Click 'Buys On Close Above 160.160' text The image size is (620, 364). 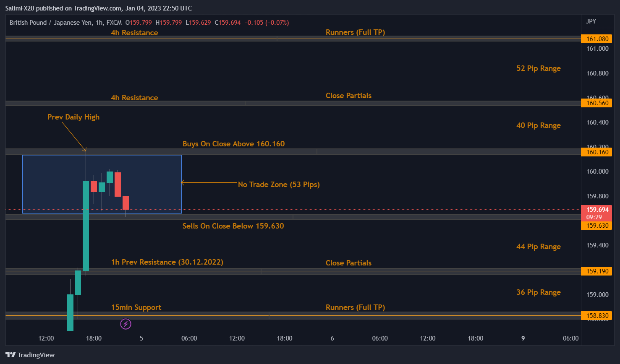[x=233, y=144]
